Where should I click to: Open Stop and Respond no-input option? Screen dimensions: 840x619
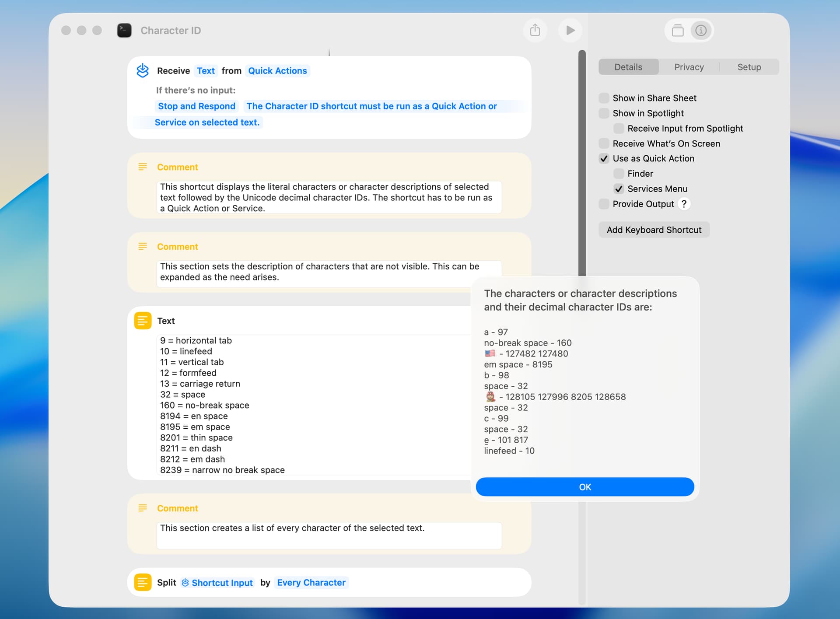point(196,106)
